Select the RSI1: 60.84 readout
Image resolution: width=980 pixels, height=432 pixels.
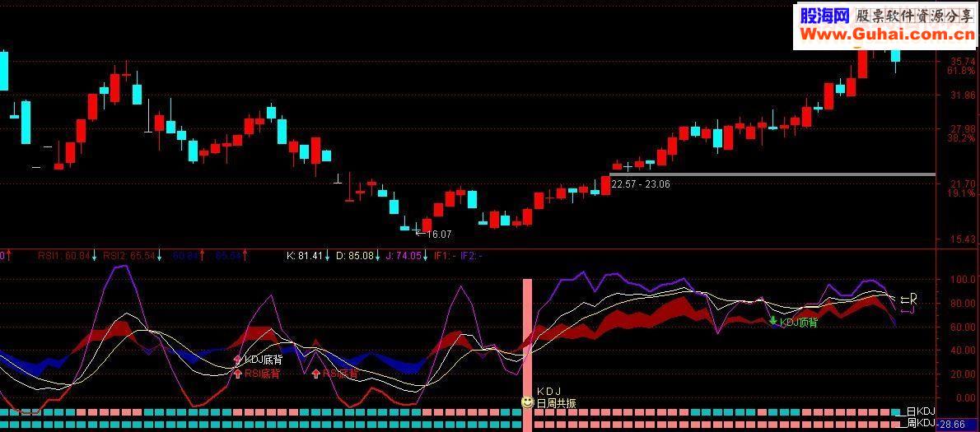(63, 255)
